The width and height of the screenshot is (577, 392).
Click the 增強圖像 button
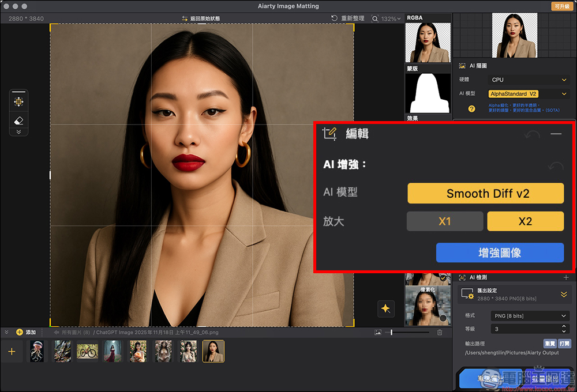pos(500,252)
